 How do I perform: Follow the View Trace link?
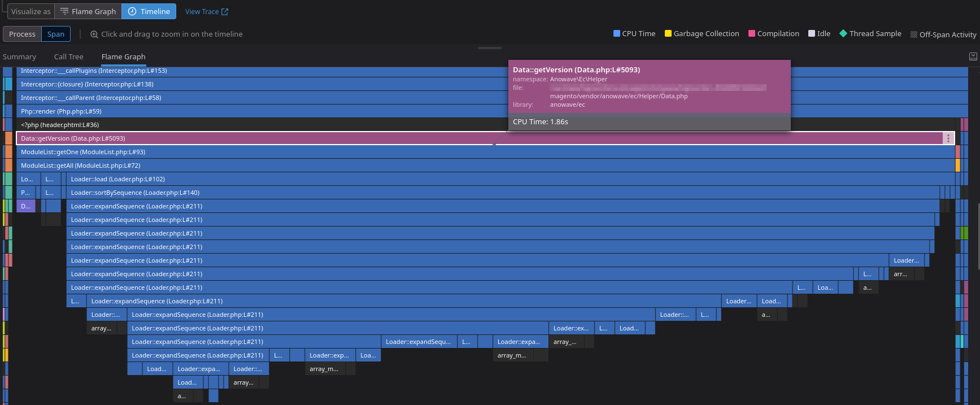[202, 12]
